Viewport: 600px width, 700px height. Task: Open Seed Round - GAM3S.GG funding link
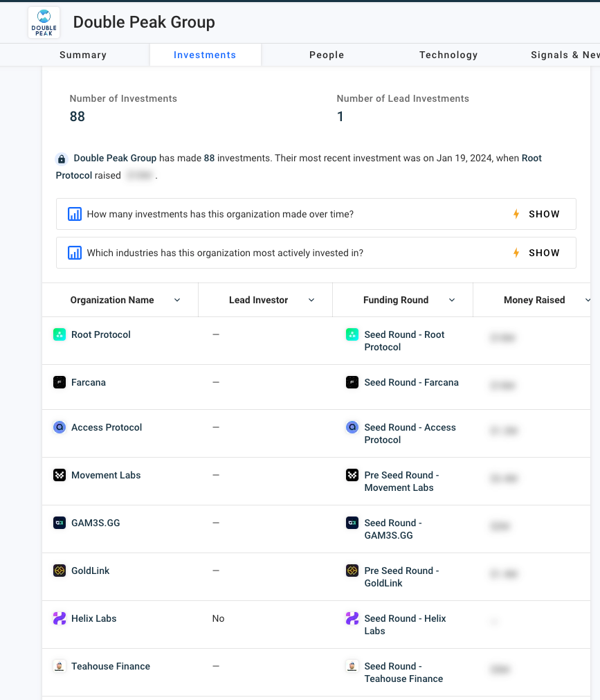point(393,530)
